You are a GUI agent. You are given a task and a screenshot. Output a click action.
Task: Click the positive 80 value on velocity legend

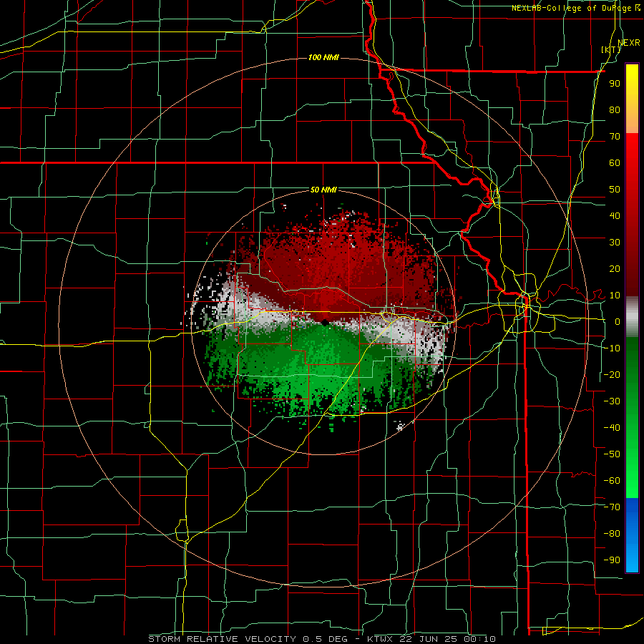point(615,109)
